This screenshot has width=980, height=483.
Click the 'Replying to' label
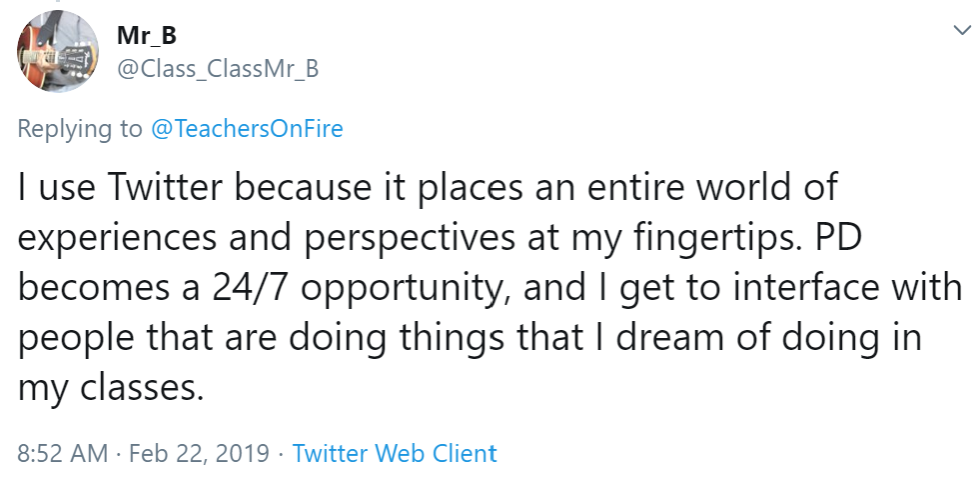tap(80, 128)
